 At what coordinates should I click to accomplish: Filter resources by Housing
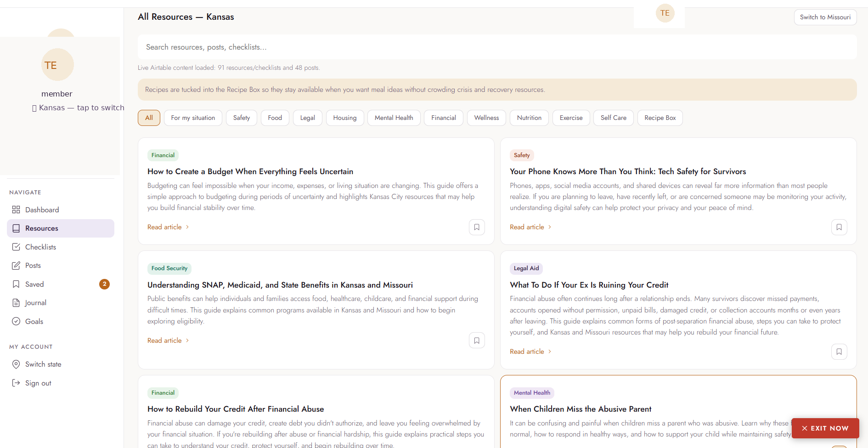click(x=345, y=118)
